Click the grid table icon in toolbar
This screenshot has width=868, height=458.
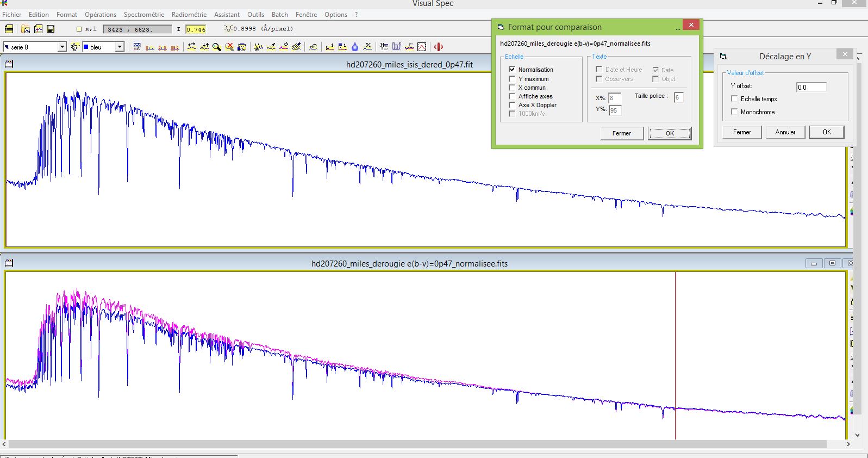coord(396,47)
